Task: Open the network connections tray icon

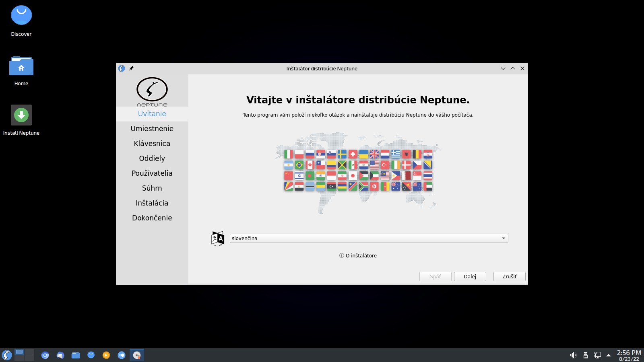Action: (x=598, y=355)
